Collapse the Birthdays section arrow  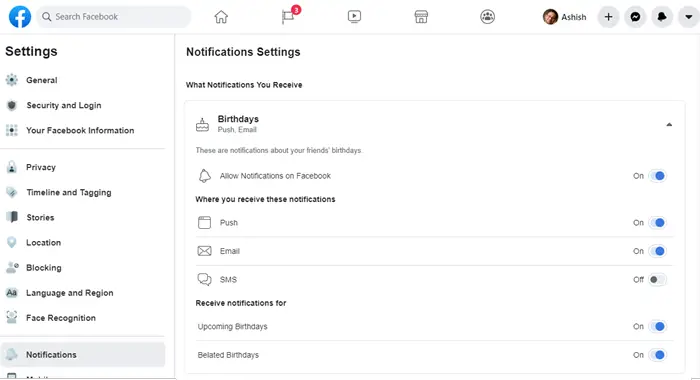tap(669, 125)
